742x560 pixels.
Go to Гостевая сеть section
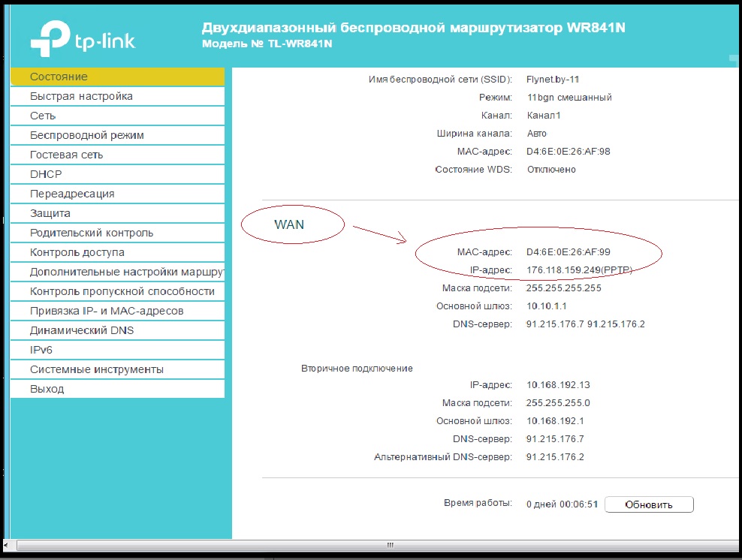[117, 155]
